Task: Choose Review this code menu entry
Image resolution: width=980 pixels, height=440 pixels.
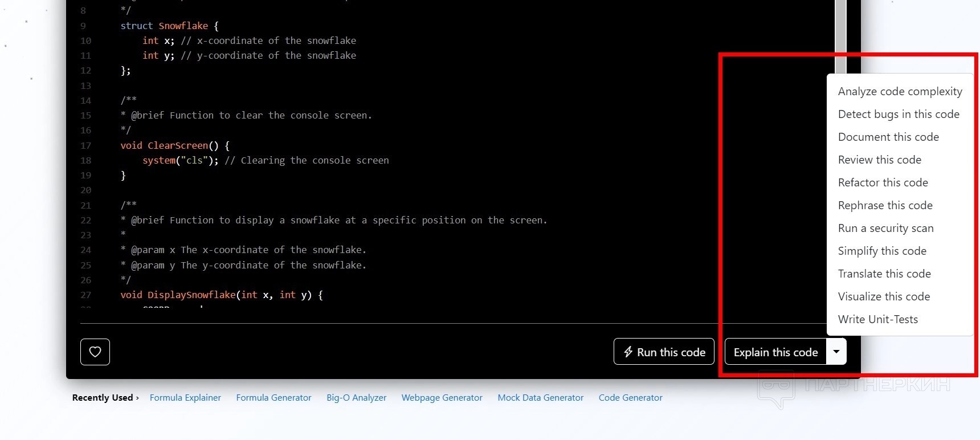Action: (880, 160)
